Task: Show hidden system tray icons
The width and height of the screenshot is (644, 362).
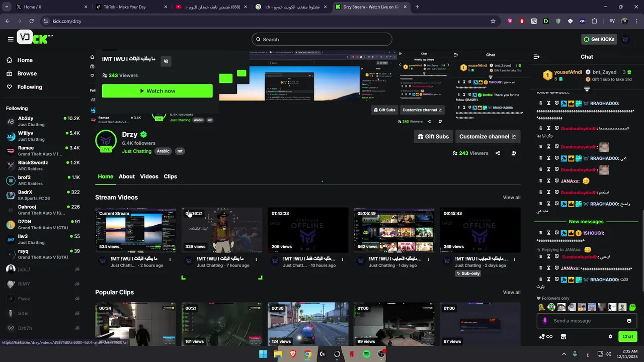Action: (564, 354)
